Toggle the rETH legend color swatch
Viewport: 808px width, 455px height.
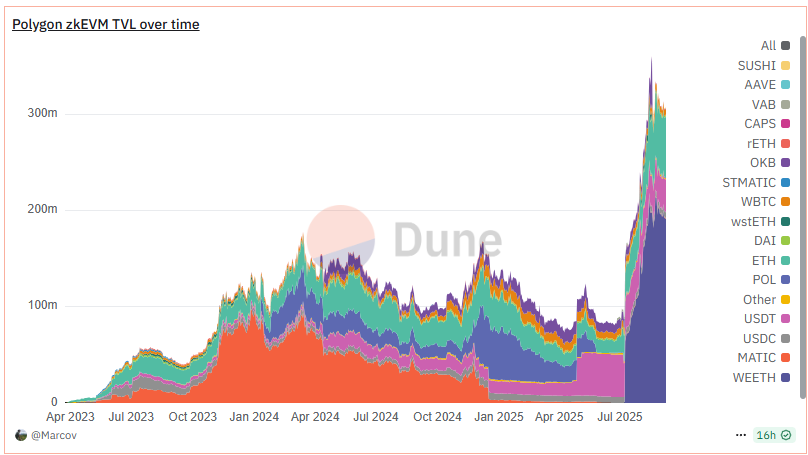785,143
